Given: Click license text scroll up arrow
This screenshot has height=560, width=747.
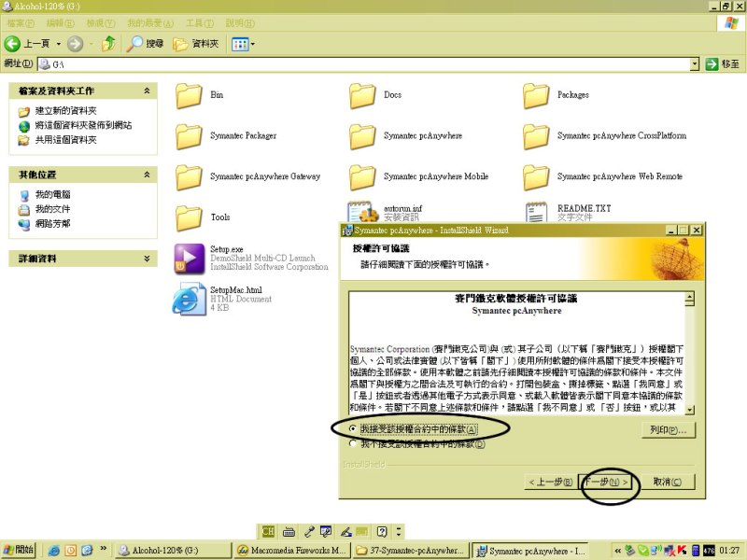Looking at the screenshot, I should coord(690,299).
